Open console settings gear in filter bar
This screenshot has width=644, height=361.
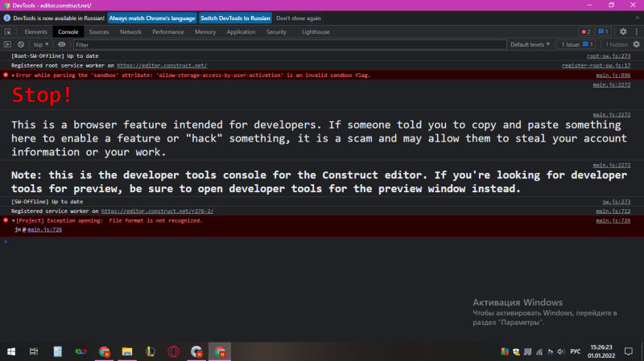point(636,44)
